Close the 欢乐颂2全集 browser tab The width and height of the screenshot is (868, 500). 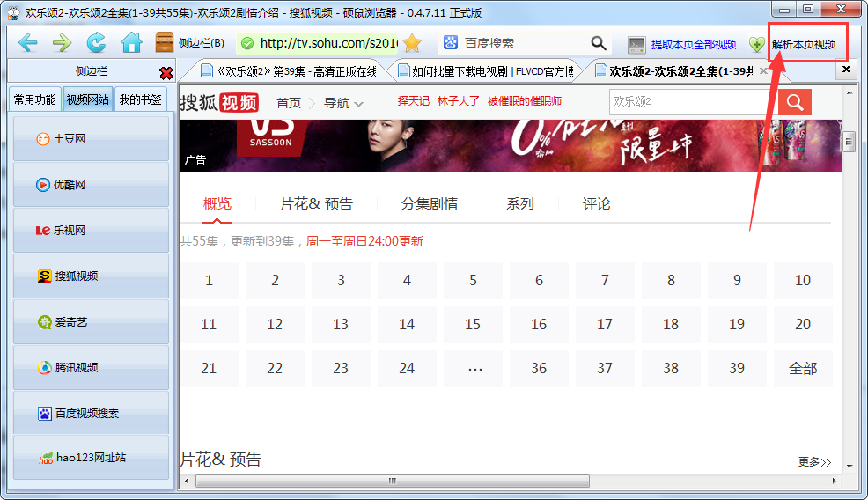(x=763, y=71)
